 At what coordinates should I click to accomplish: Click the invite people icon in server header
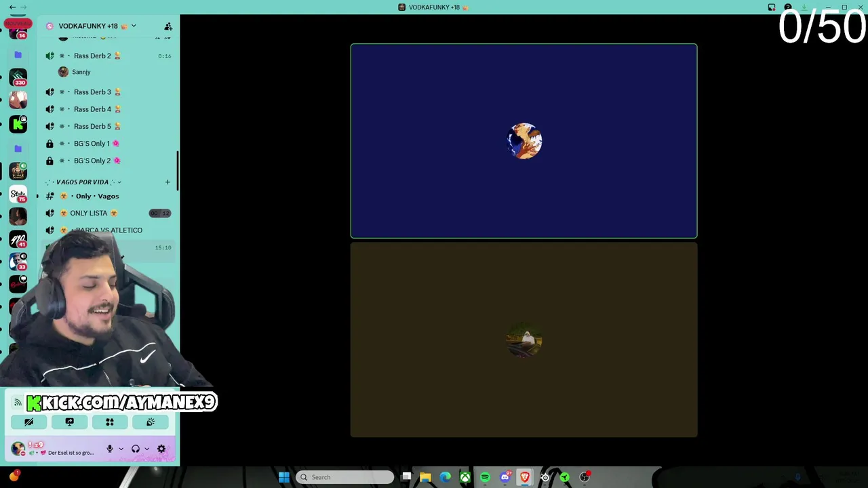168,26
